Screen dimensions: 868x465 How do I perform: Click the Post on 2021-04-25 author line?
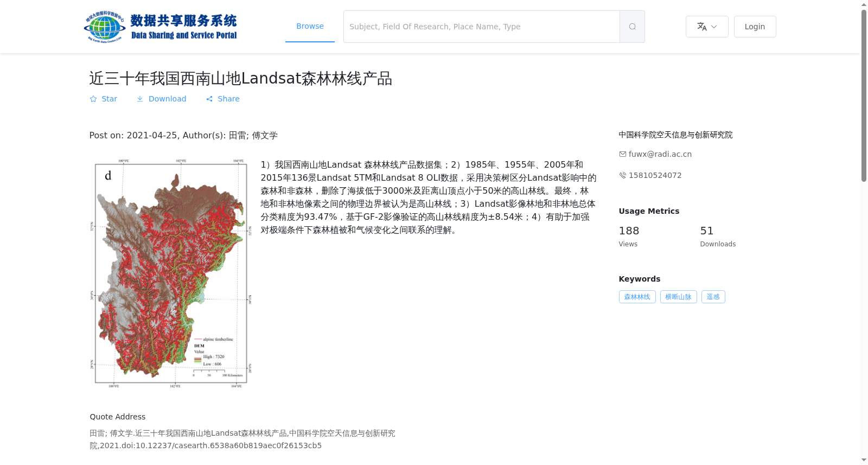[183, 135]
